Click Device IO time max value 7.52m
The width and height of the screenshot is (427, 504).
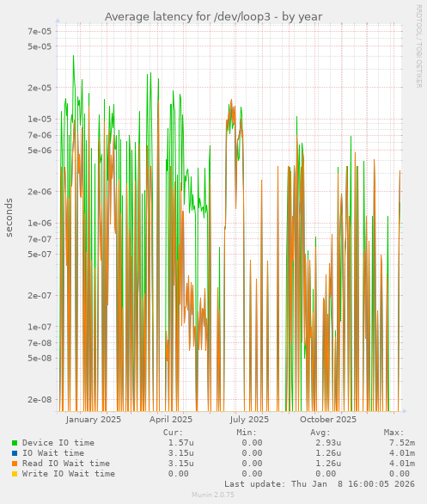402,443
